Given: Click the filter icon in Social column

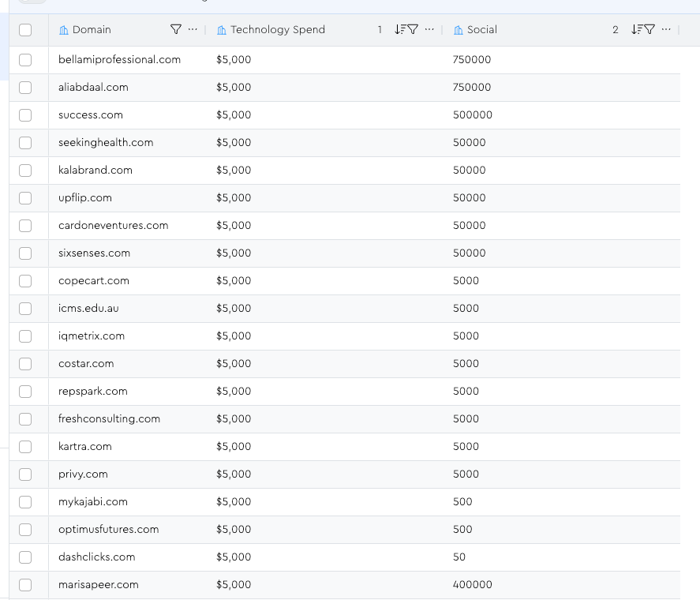Looking at the screenshot, I should (x=649, y=30).
